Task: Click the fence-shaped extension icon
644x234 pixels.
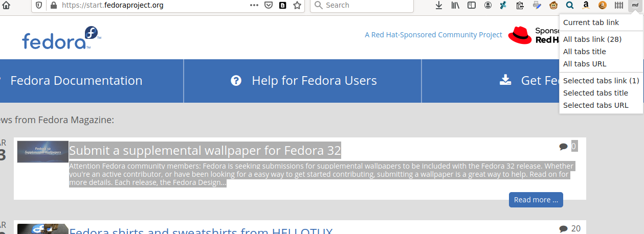Action: click(x=619, y=5)
